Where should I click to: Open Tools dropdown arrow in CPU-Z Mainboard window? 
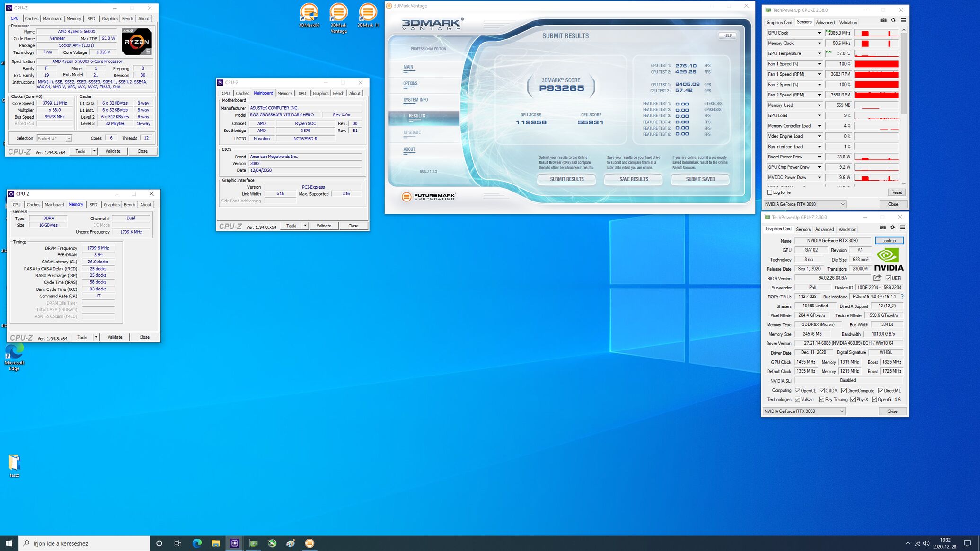pyautogui.click(x=305, y=226)
